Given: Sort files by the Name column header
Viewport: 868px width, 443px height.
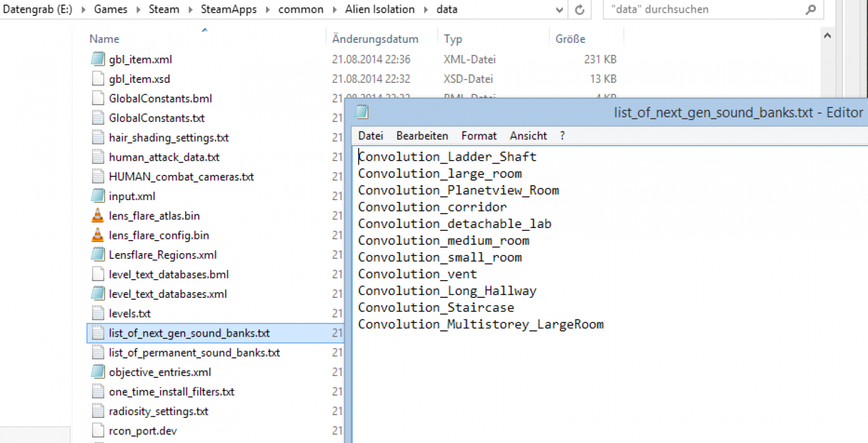Looking at the screenshot, I should (104, 39).
